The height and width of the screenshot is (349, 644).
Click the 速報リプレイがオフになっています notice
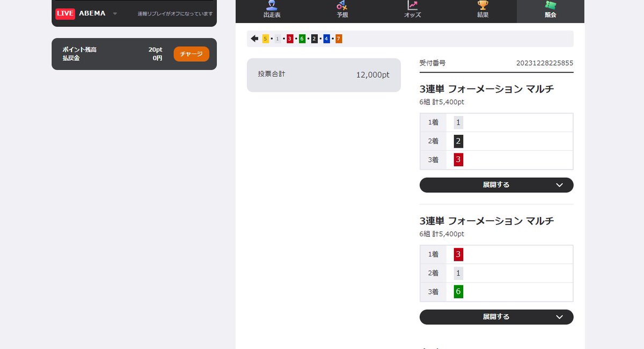pyautogui.click(x=175, y=14)
